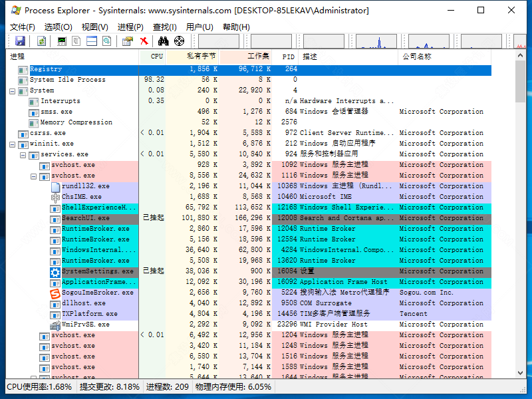Viewport: 532px width, 399px height.
Task: Click the scrollbar down arrow
Action: click(521, 373)
